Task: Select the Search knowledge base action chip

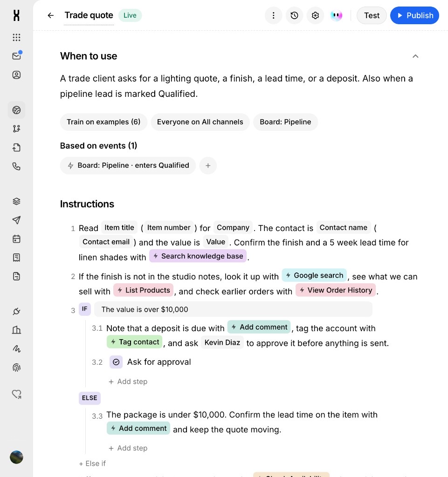Action: 198,256
